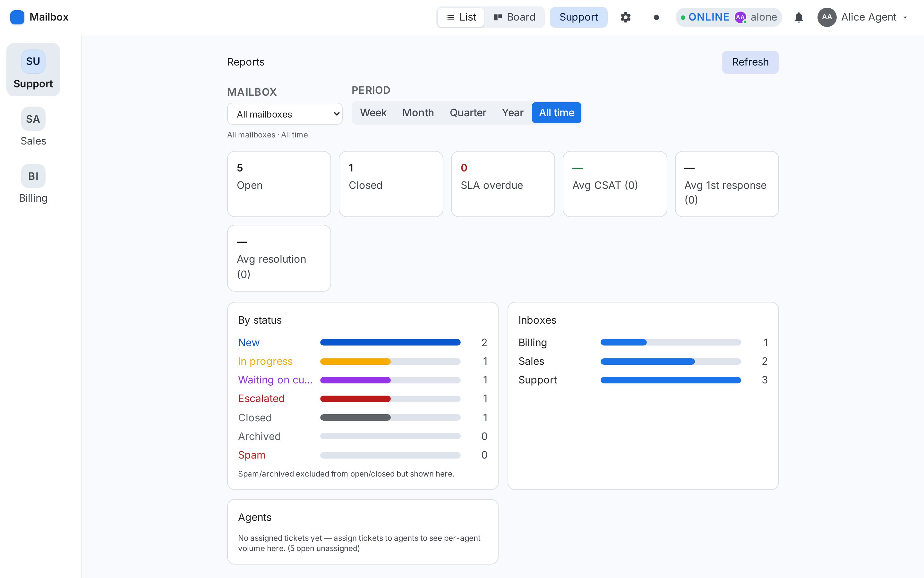Screen dimensions: 924x578
Task: Click the "In progress" status label
Action: [265, 361]
